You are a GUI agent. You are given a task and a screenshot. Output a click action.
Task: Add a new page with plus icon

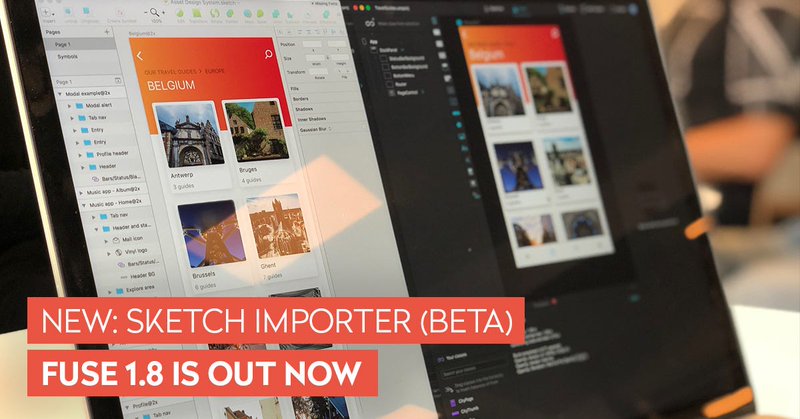107,32
